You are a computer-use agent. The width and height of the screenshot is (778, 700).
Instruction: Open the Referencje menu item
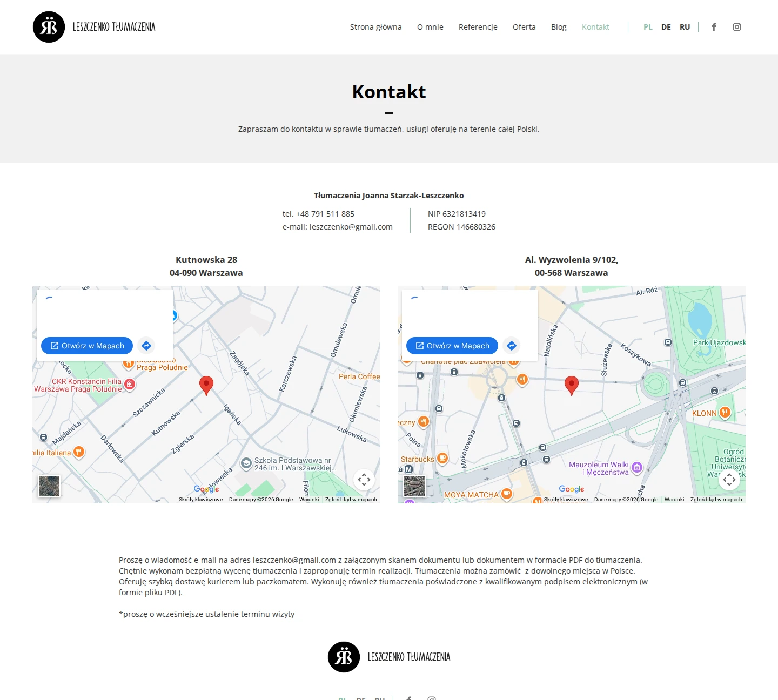point(478,27)
